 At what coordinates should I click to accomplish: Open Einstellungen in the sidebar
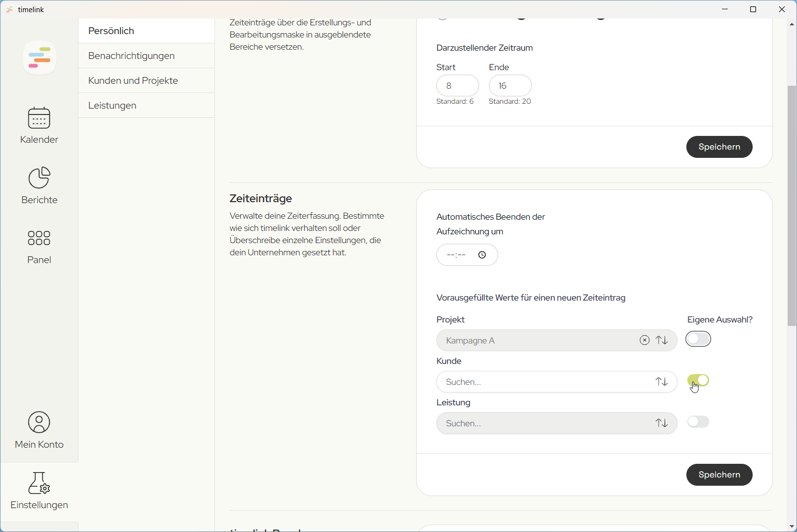point(39,491)
